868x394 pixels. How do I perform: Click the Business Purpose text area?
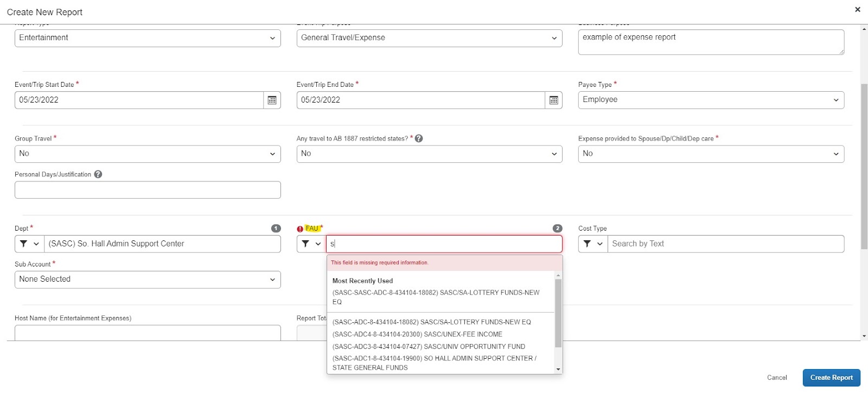(x=711, y=42)
